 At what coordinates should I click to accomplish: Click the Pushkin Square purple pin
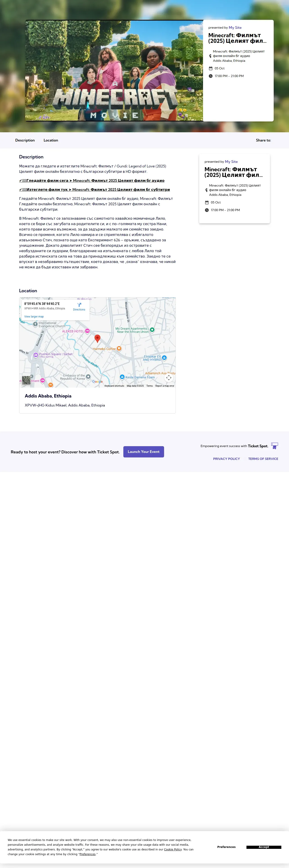[x=36, y=355]
